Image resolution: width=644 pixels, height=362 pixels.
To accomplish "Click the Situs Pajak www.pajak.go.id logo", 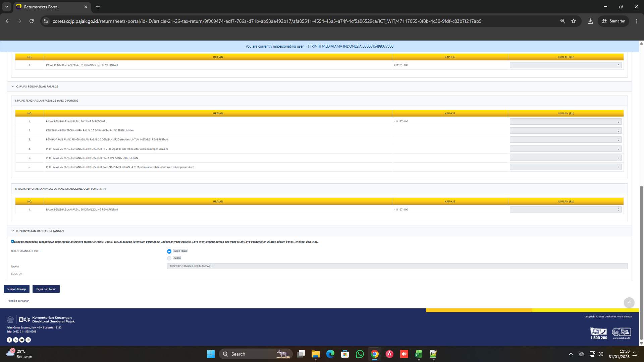I will (x=621, y=332).
